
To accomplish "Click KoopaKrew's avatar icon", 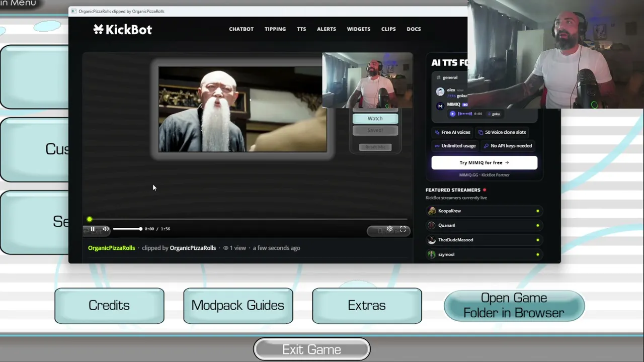I will [432, 211].
